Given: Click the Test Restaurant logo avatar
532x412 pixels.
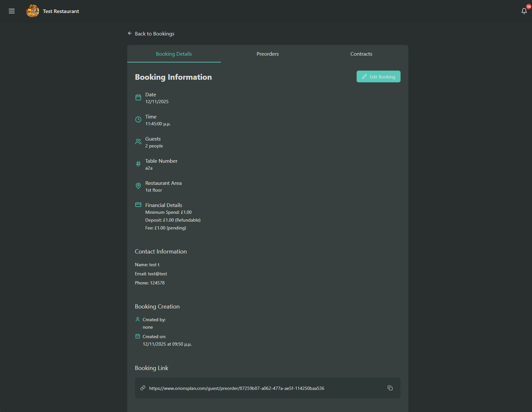Looking at the screenshot, I should pyautogui.click(x=32, y=11).
